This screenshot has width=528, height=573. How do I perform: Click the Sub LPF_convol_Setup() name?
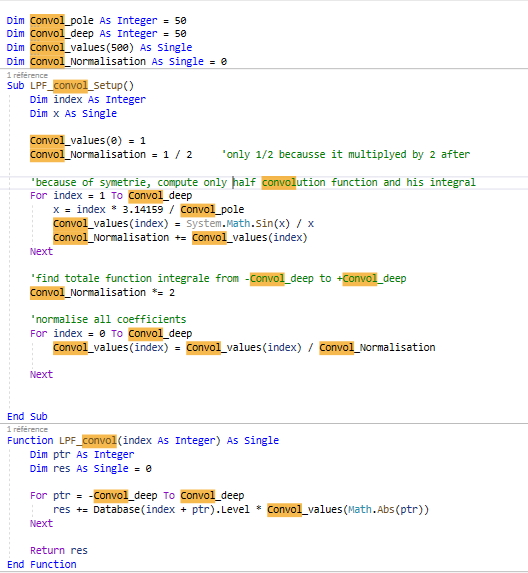pos(82,86)
